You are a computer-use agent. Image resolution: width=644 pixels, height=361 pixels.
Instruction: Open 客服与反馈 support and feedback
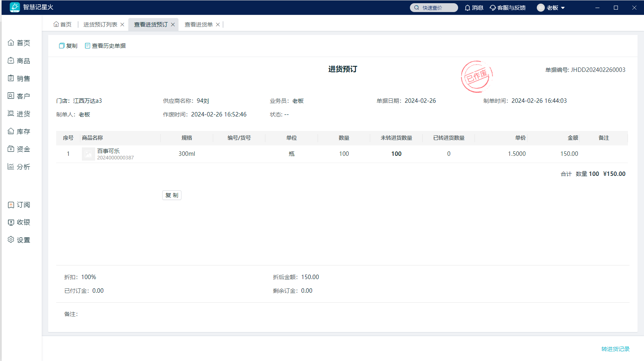[507, 8]
